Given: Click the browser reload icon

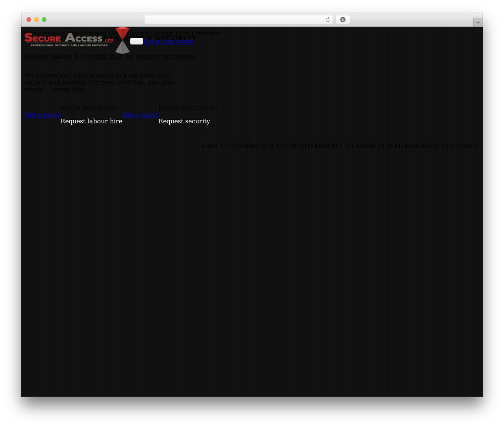Looking at the screenshot, I should [x=328, y=20].
